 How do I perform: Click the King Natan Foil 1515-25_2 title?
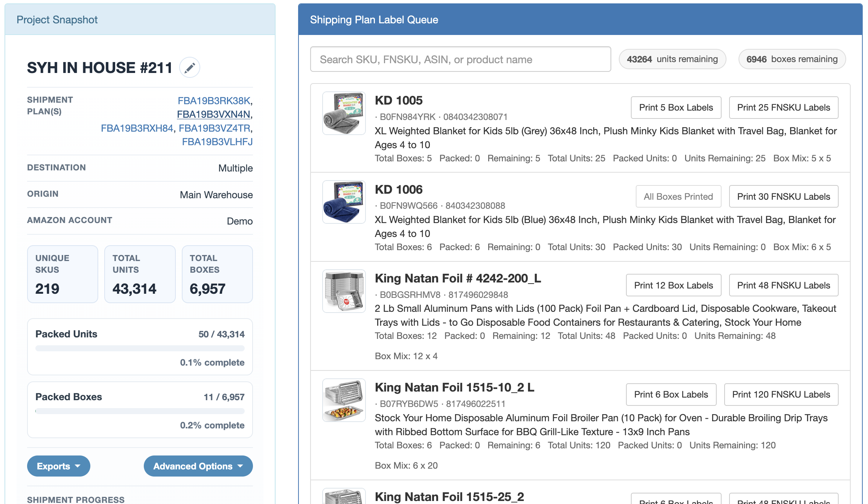[x=449, y=497]
